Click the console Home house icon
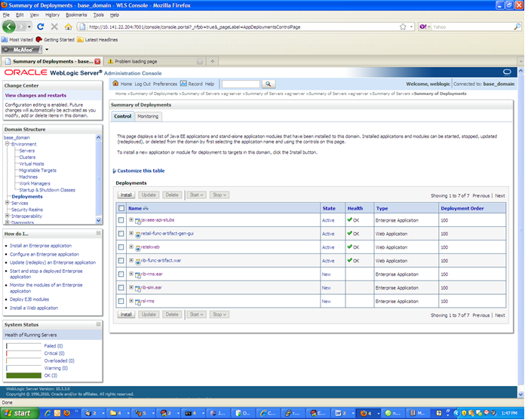 point(115,84)
